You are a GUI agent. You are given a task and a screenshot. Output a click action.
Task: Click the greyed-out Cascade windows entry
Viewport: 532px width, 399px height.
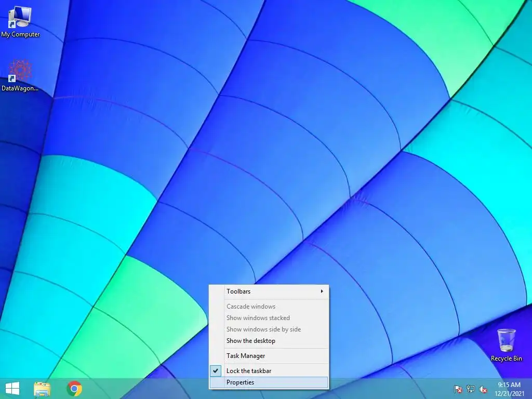269,307
